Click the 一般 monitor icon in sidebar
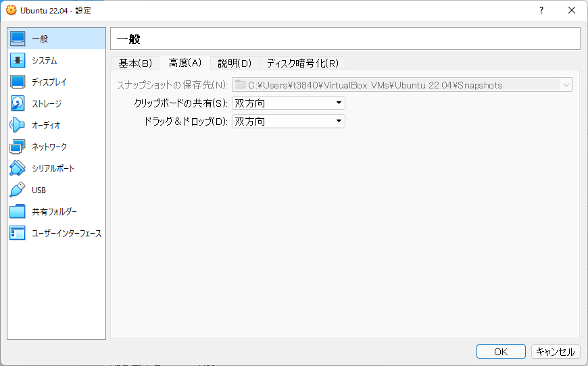 click(18, 38)
